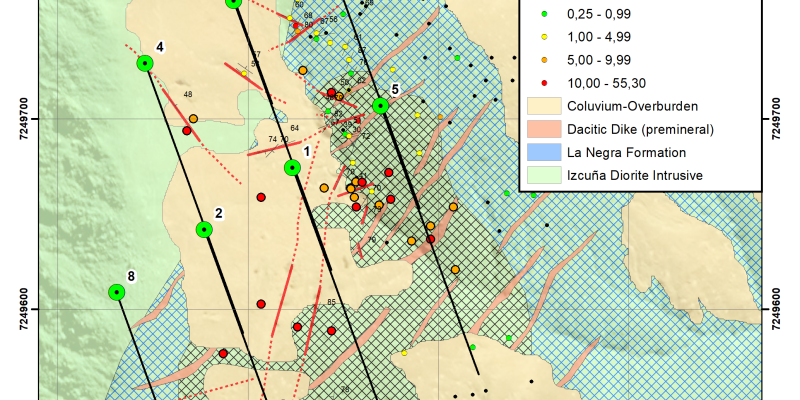The height and width of the screenshot is (400, 800).
Task: Click the 7249600 coordinate label on left edge
Action: tap(22, 309)
